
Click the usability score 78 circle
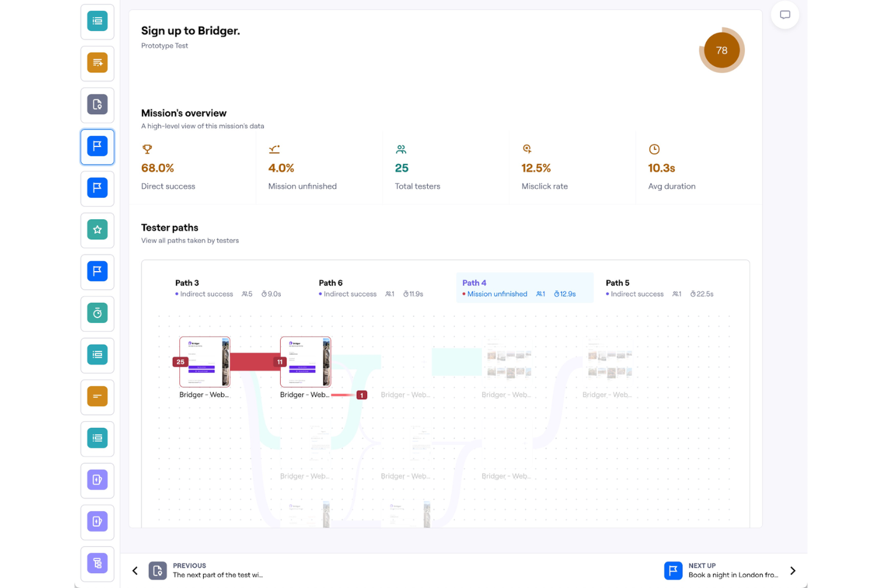pyautogui.click(x=722, y=50)
